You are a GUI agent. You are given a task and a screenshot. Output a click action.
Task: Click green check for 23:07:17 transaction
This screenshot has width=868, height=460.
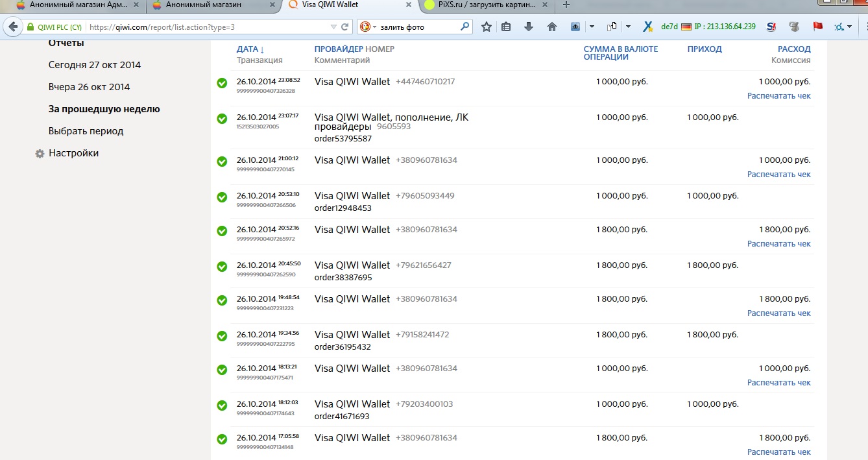(222, 119)
